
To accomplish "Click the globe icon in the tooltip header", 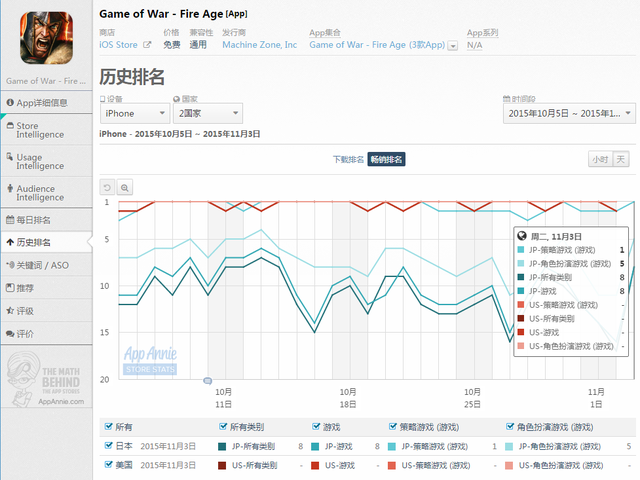I will coord(522,236).
